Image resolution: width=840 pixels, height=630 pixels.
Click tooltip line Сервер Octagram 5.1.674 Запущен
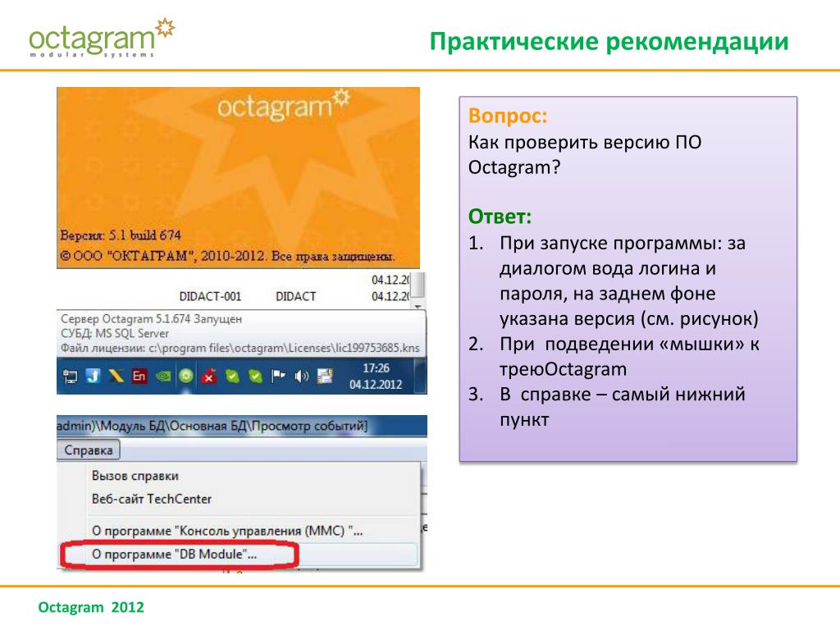(151, 319)
